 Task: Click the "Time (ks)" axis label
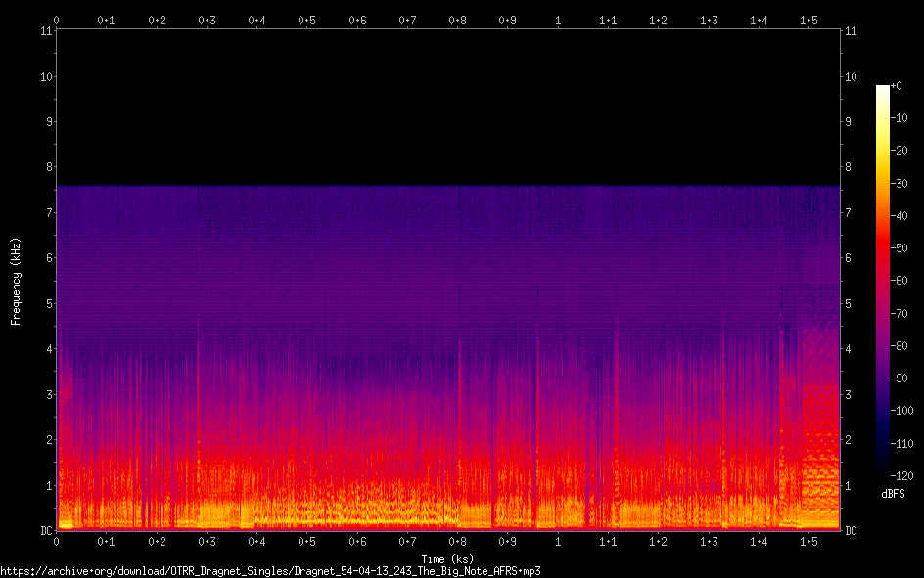click(x=447, y=559)
